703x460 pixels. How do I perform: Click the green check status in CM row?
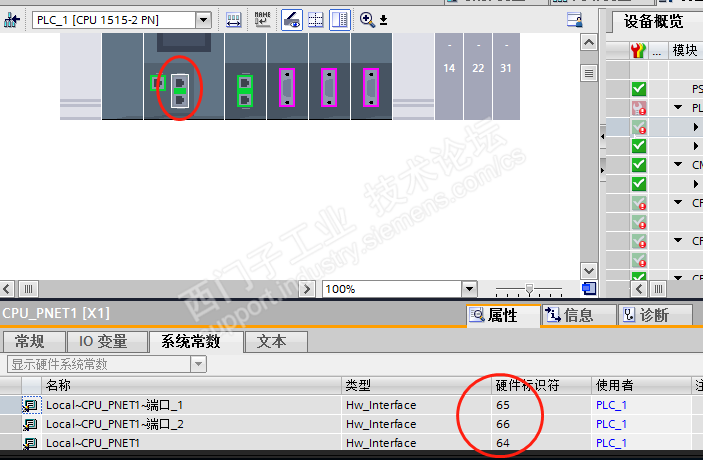[x=639, y=165]
